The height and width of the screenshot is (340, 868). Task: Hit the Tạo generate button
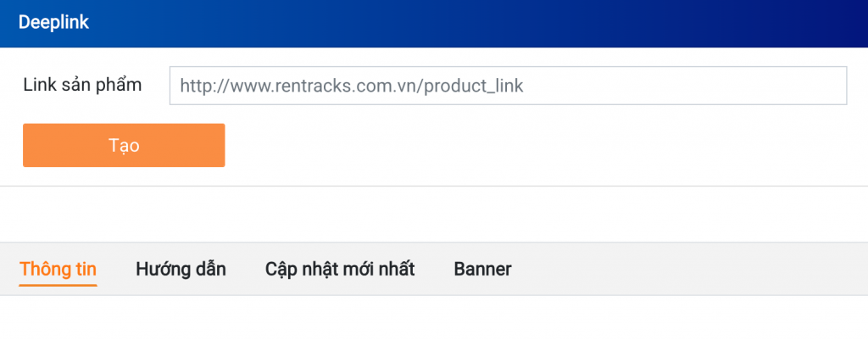point(124,145)
